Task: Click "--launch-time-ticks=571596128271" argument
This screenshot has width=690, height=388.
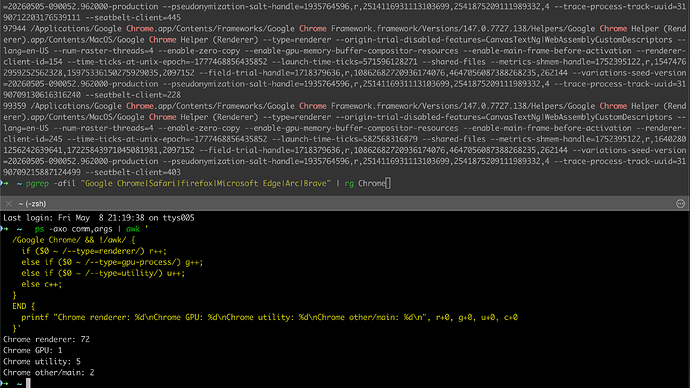Action: [x=345, y=62]
